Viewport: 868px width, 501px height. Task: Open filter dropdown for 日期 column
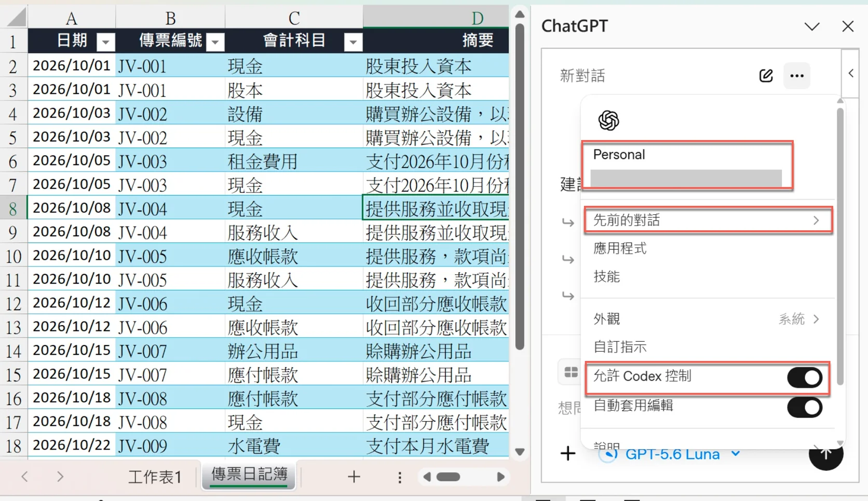105,42
